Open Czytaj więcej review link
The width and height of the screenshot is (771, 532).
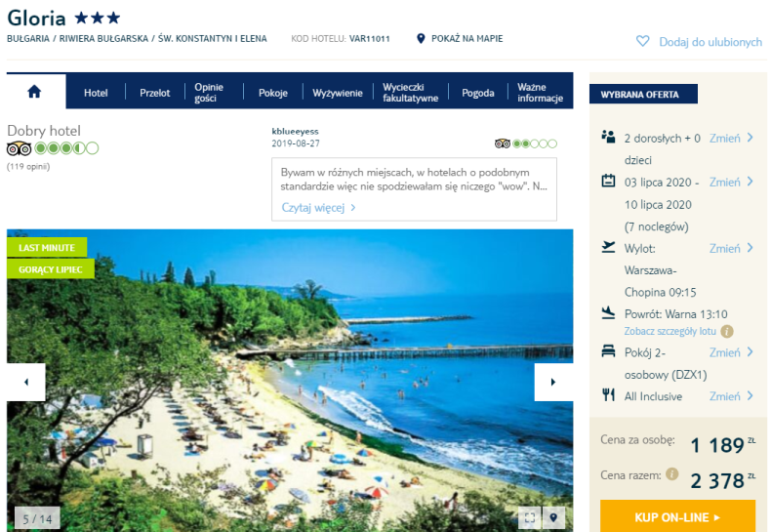318,208
